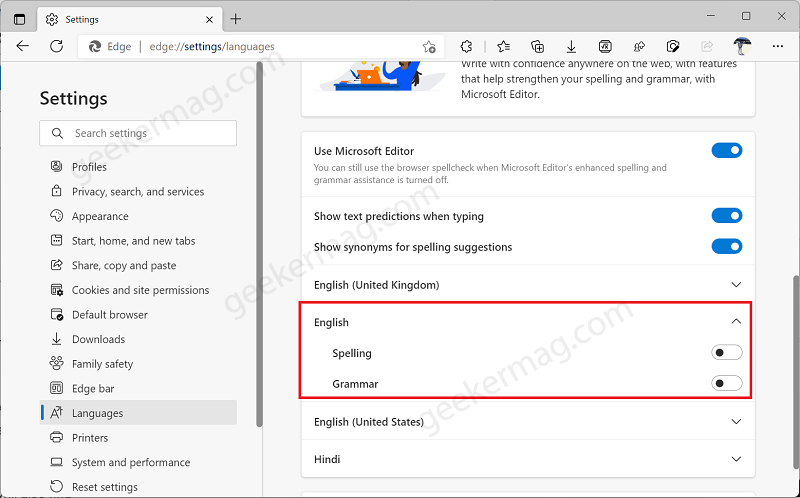
Task: Click the Share icon in toolbar
Action: pyautogui.click(x=707, y=46)
